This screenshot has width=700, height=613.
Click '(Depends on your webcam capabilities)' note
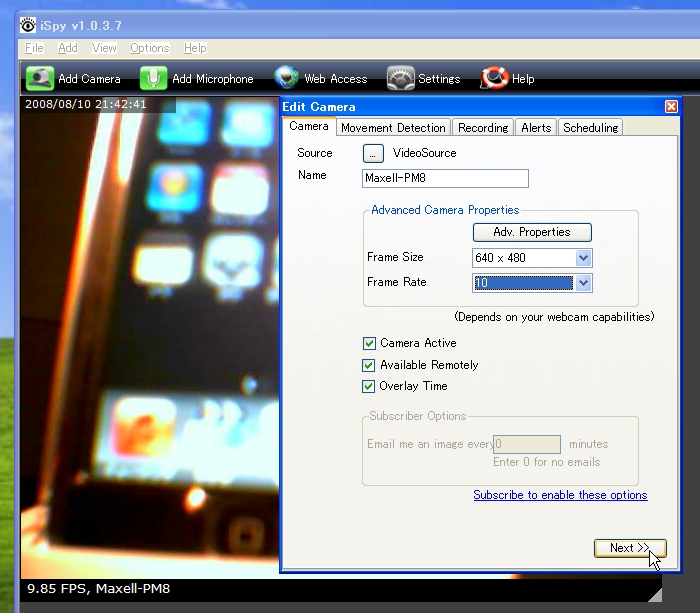[x=554, y=317]
